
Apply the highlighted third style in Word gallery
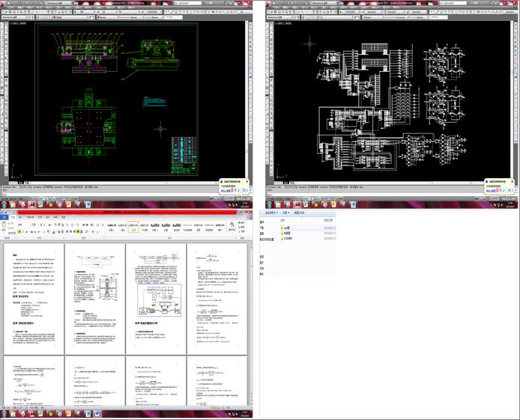pyautogui.click(x=133, y=227)
